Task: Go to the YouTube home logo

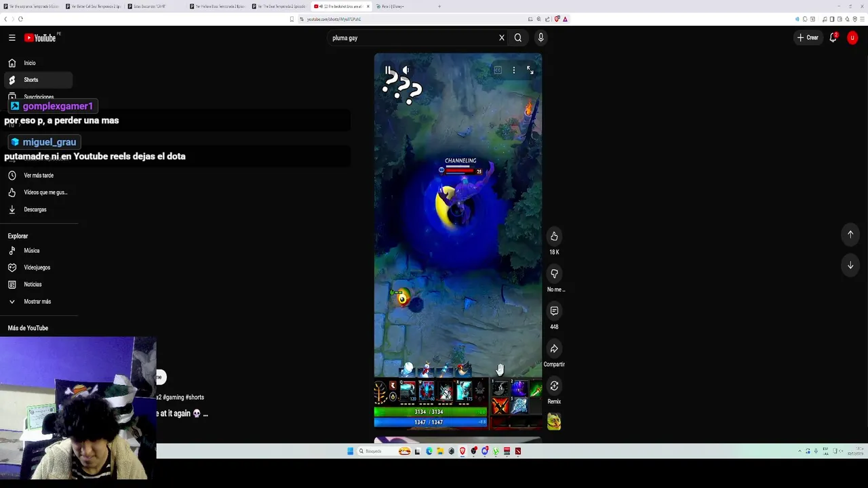Action: (x=40, y=38)
